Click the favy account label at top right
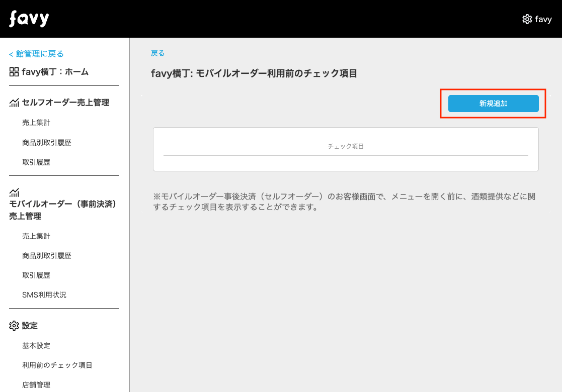The width and height of the screenshot is (562, 392). point(543,19)
